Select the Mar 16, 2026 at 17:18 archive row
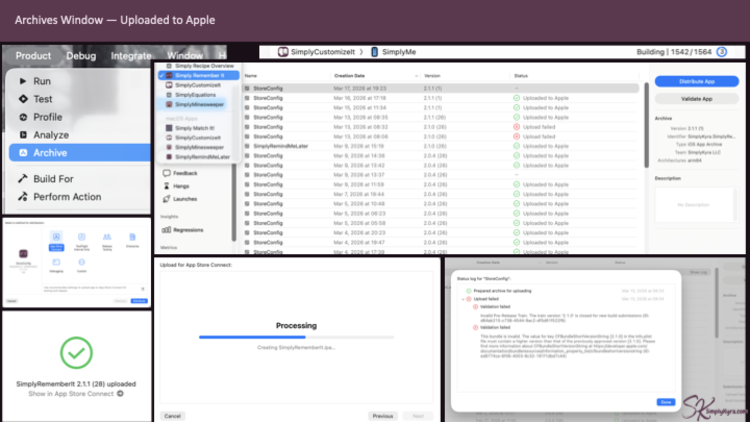 [440, 98]
